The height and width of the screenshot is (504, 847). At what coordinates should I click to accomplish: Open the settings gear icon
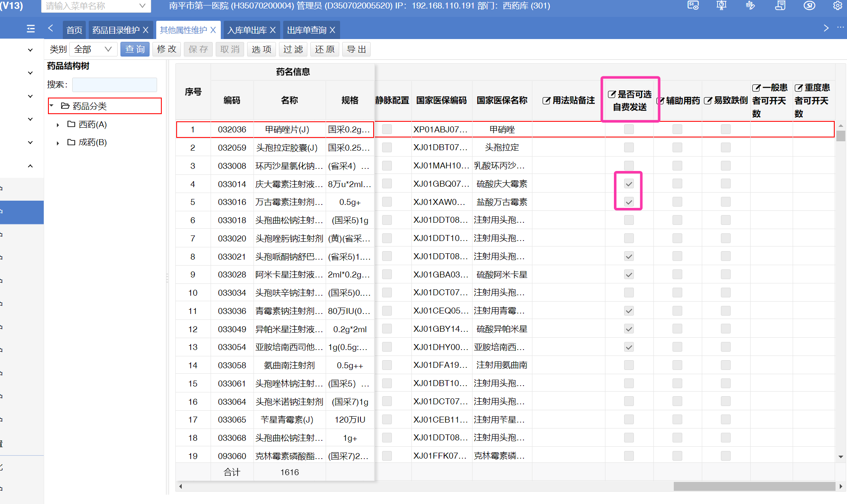[x=837, y=6]
